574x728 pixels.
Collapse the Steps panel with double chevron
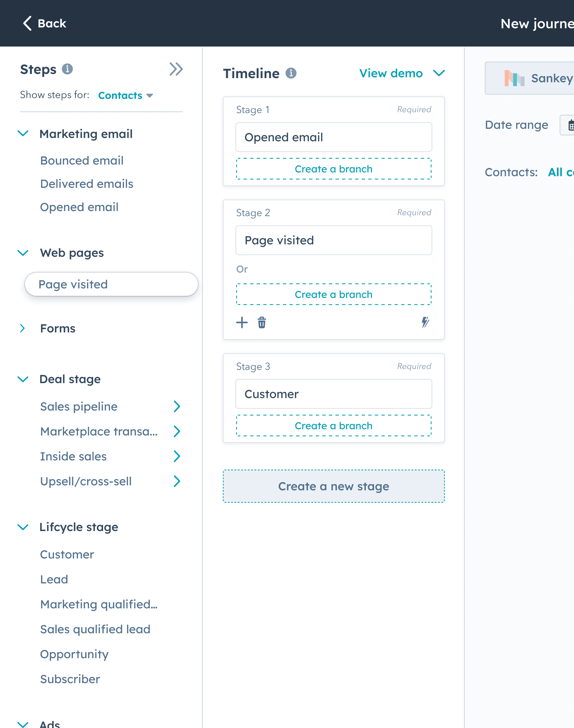(x=176, y=69)
